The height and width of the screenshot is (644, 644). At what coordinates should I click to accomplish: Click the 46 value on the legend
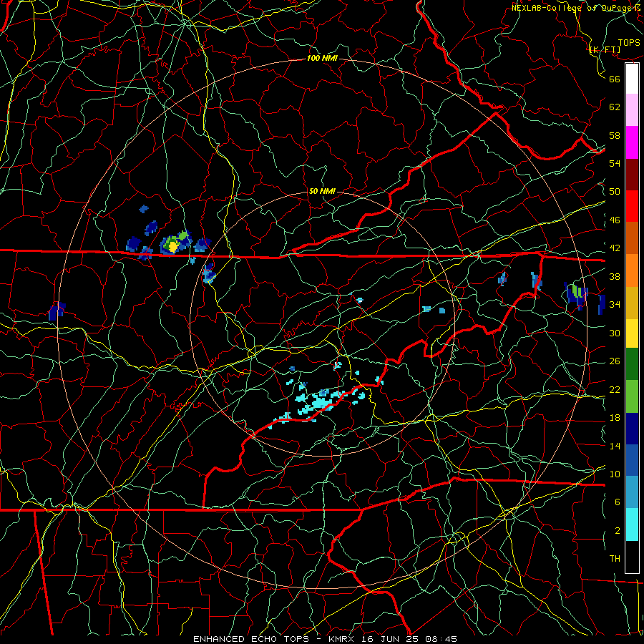pyautogui.click(x=615, y=220)
